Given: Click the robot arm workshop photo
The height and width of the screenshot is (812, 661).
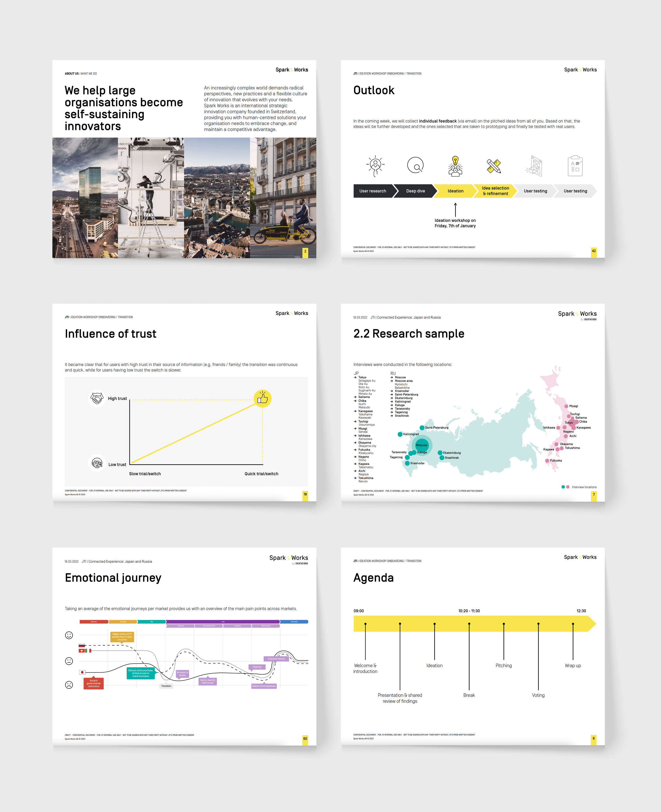Looking at the screenshot, I should tap(151, 198).
